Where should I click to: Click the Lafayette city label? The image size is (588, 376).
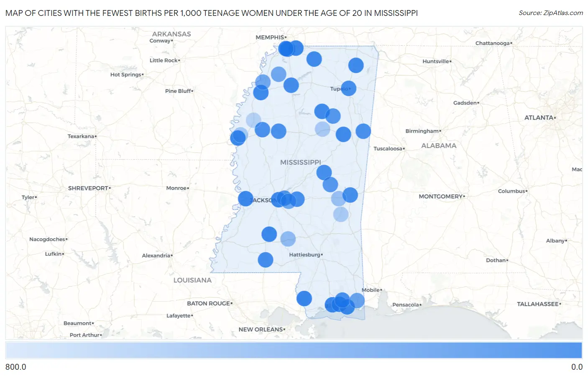click(x=179, y=316)
